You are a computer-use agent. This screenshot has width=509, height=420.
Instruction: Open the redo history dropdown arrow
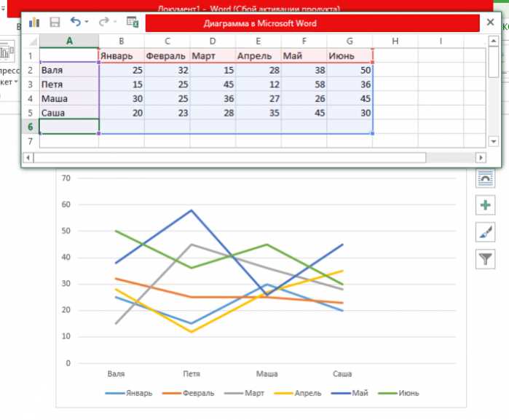[x=115, y=22]
